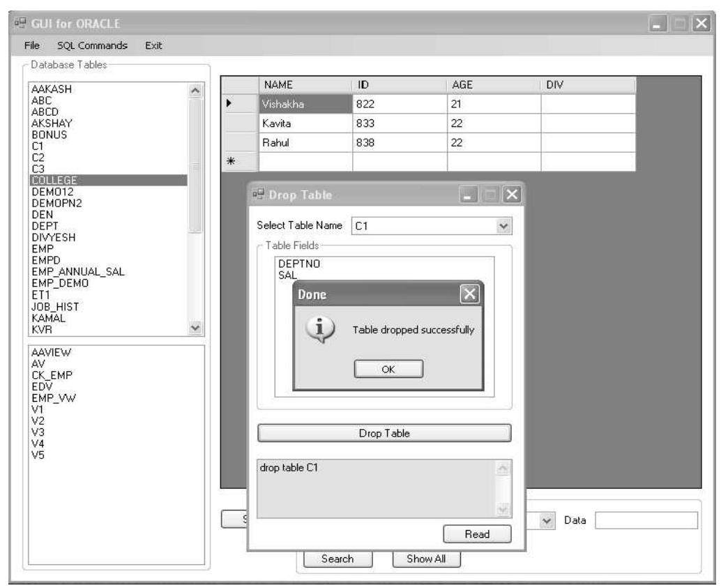Image resolution: width=721 pixels, height=588 pixels.
Task: Click the AGE column header
Action: click(494, 84)
